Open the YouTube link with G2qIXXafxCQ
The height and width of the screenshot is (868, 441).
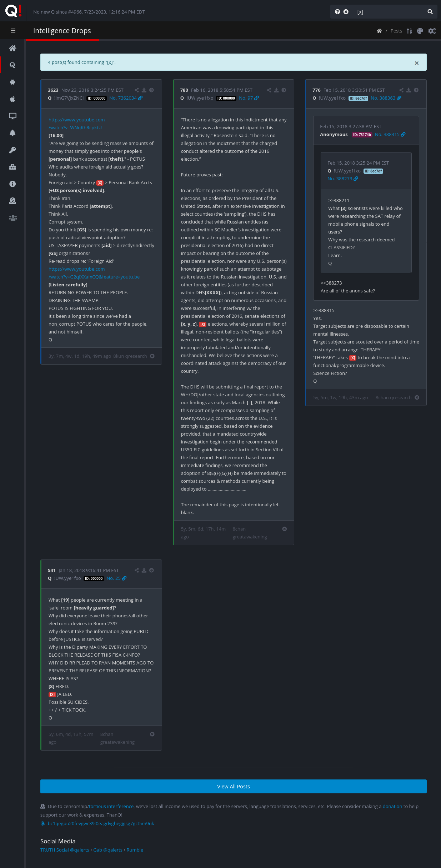coord(94,273)
